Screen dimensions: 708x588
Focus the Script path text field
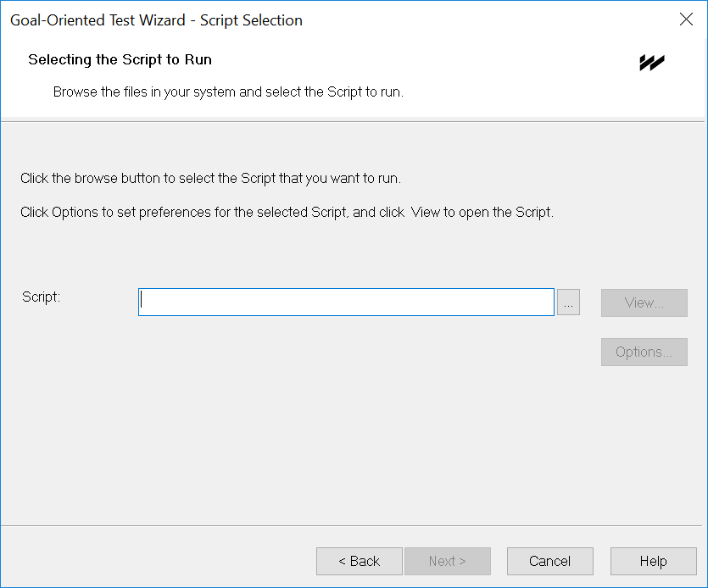point(346,302)
